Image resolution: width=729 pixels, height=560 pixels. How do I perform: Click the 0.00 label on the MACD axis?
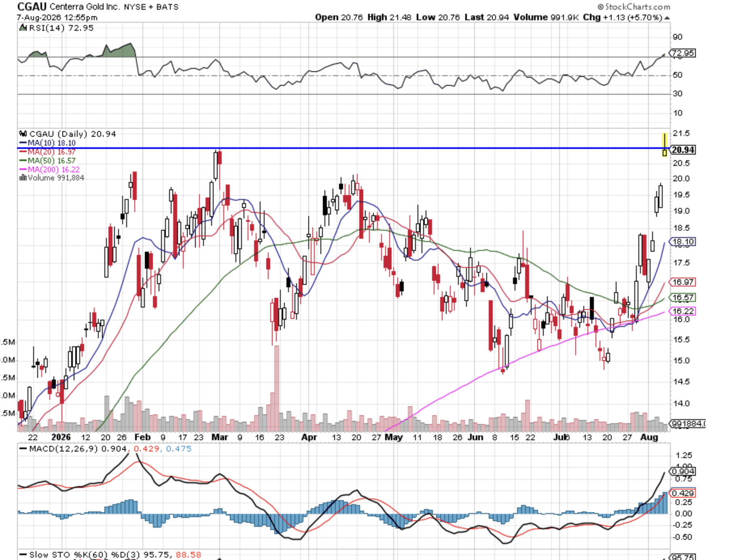point(684,513)
